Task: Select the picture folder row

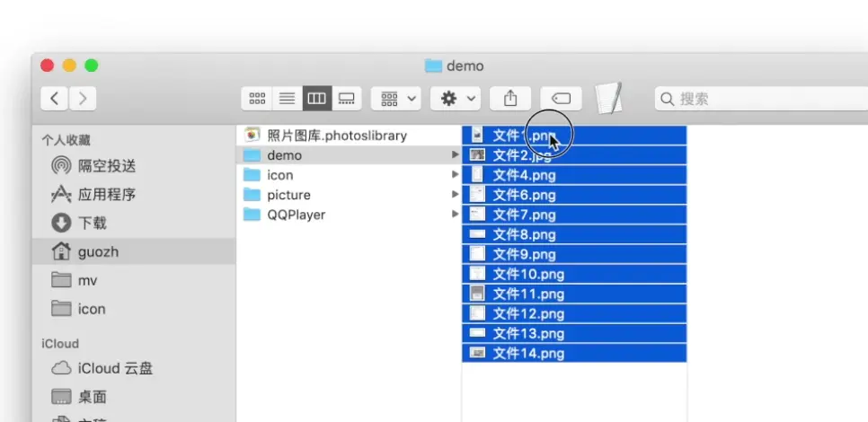Action: 349,195
